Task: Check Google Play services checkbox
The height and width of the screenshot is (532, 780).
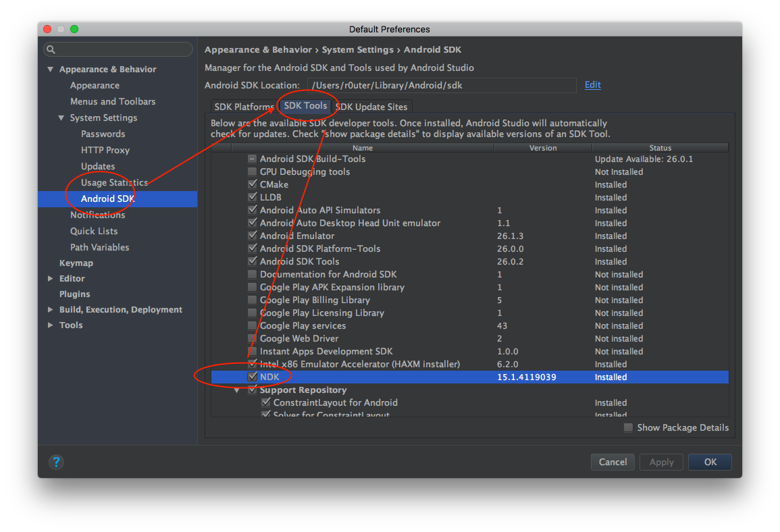Action: click(253, 325)
